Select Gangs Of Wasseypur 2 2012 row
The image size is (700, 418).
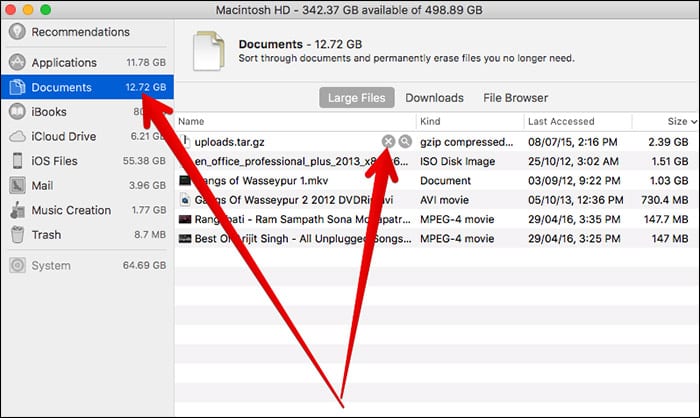(x=436, y=200)
